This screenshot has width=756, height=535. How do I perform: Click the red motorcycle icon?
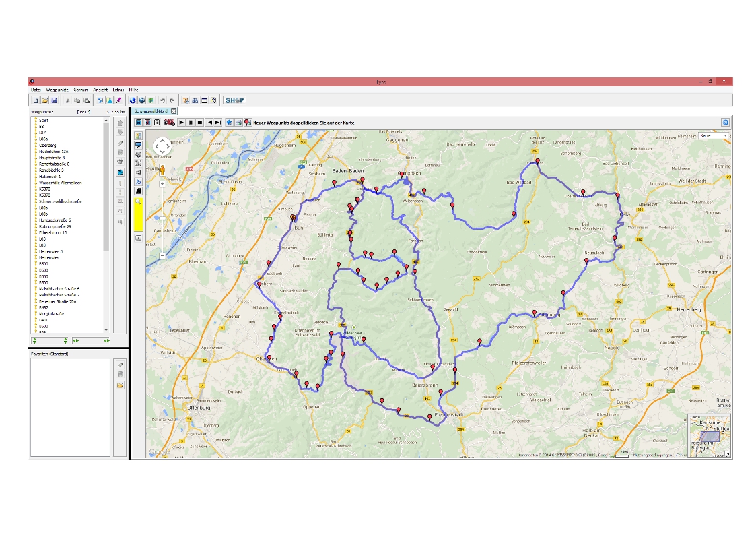170,122
